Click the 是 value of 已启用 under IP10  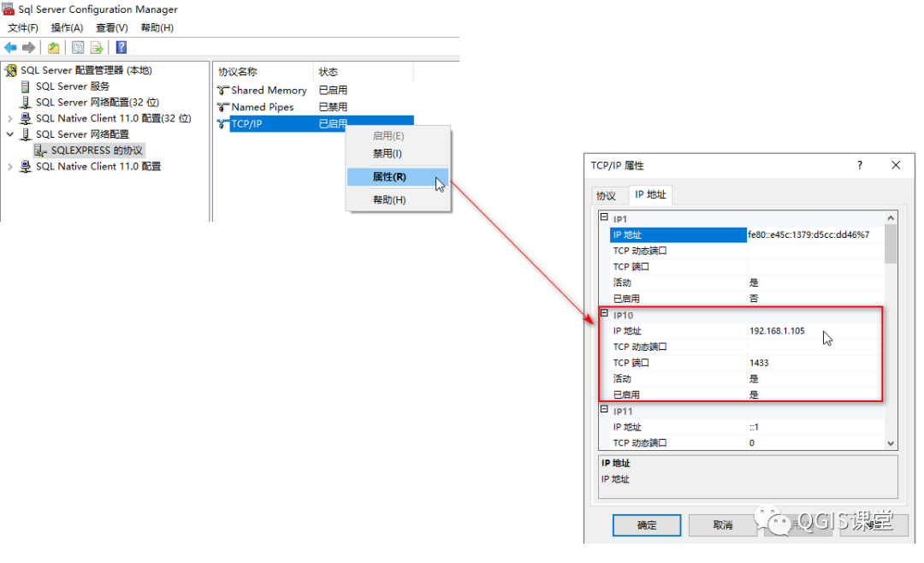[x=754, y=395]
